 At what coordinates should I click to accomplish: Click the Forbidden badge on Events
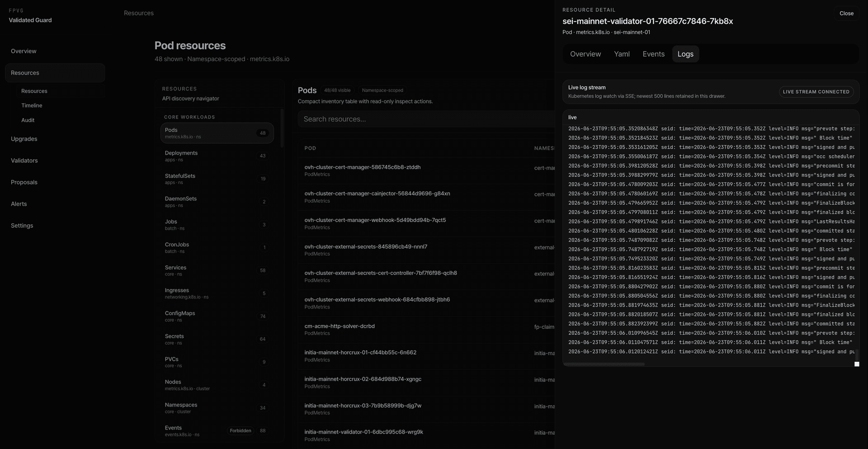click(240, 431)
